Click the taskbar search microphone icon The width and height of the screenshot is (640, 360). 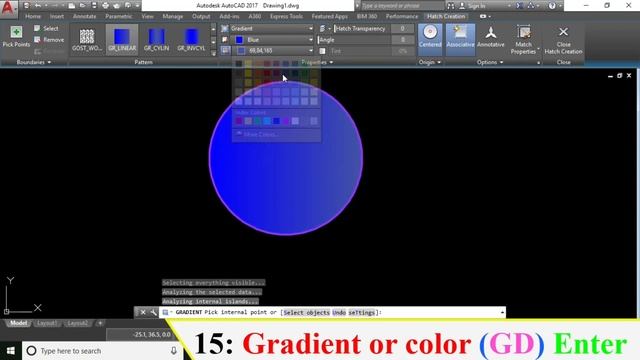(173, 351)
